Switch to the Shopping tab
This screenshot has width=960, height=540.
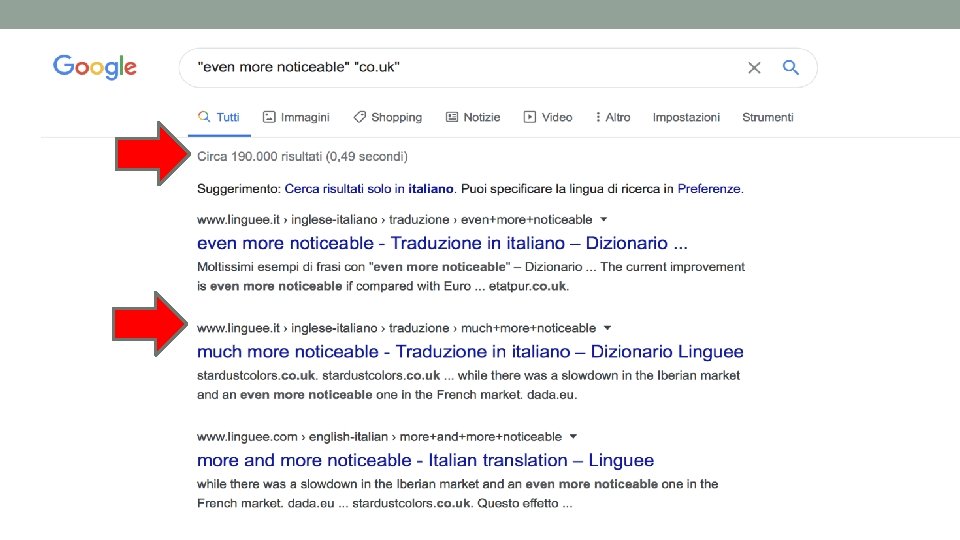tap(388, 117)
